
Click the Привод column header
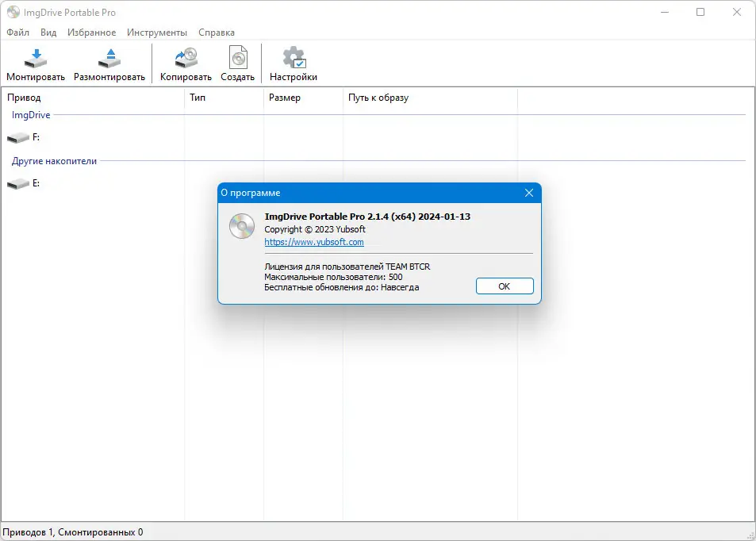tap(93, 98)
